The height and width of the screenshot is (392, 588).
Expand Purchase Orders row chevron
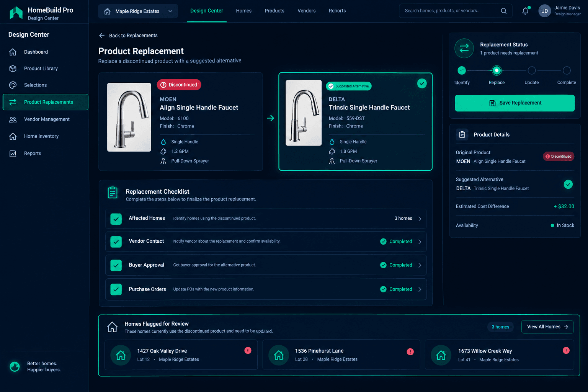coord(420,289)
